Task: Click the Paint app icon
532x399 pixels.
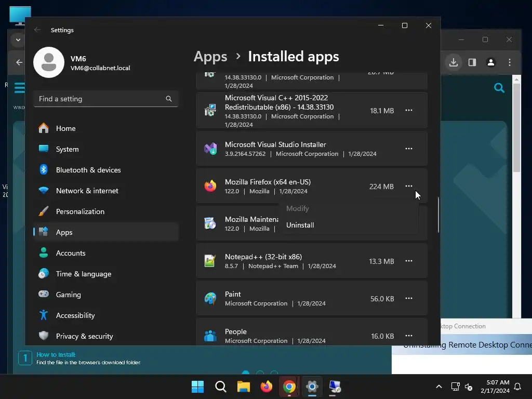Action: click(x=210, y=298)
